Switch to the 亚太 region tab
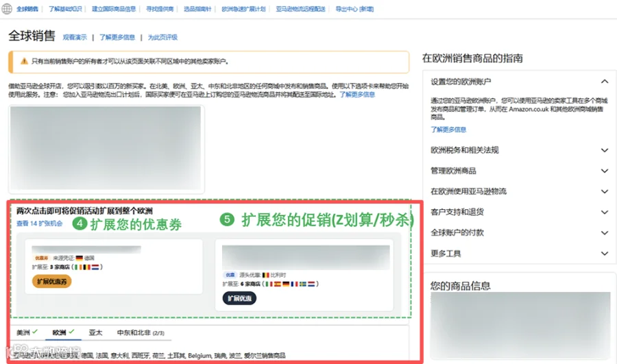617x364 pixels. click(95, 332)
